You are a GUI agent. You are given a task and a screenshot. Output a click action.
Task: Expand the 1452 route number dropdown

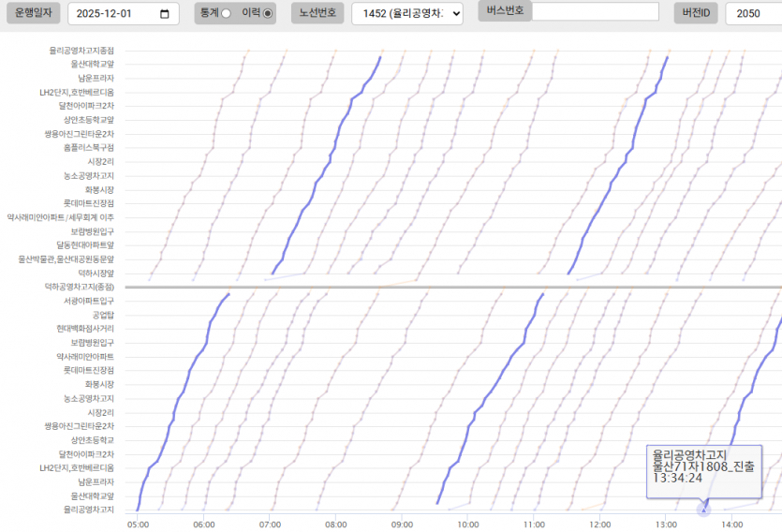[x=406, y=14]
